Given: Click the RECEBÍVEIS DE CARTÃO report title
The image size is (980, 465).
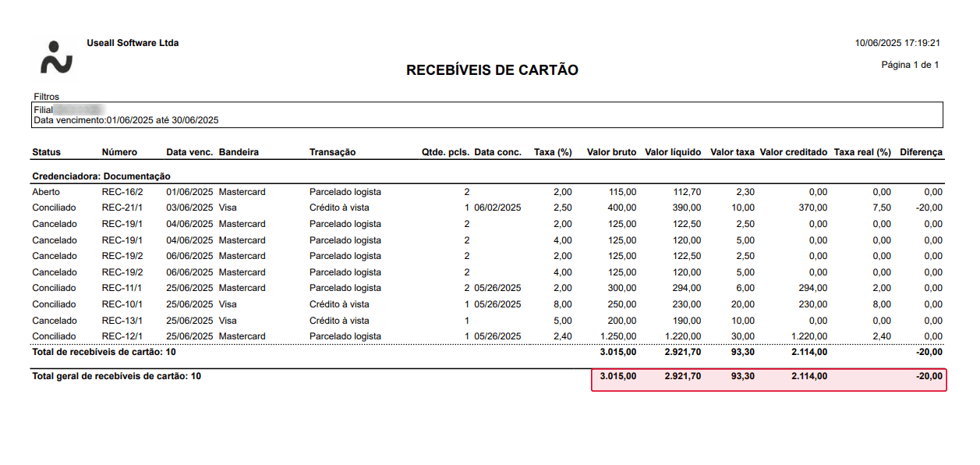Looking at the screenshot, I should pyautogui.click(x=492, y=70).
